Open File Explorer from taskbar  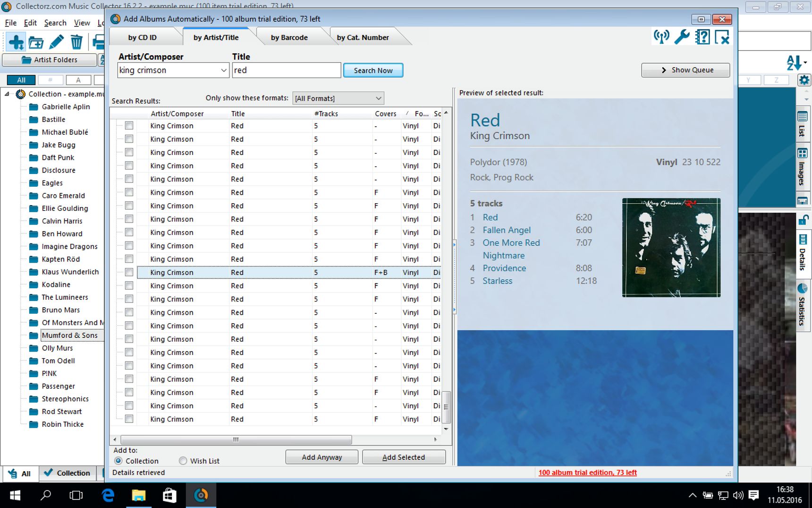point(139,495)
